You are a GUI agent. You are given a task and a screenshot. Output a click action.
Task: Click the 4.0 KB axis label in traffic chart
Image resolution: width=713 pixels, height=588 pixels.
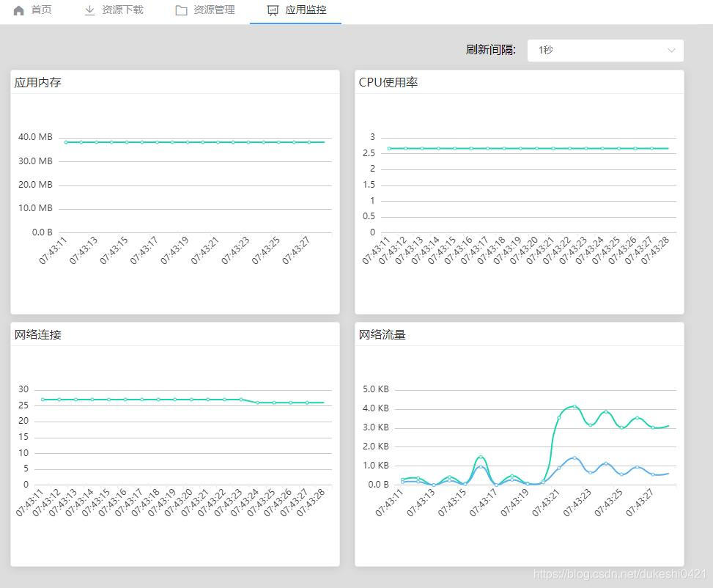point(376,408)
